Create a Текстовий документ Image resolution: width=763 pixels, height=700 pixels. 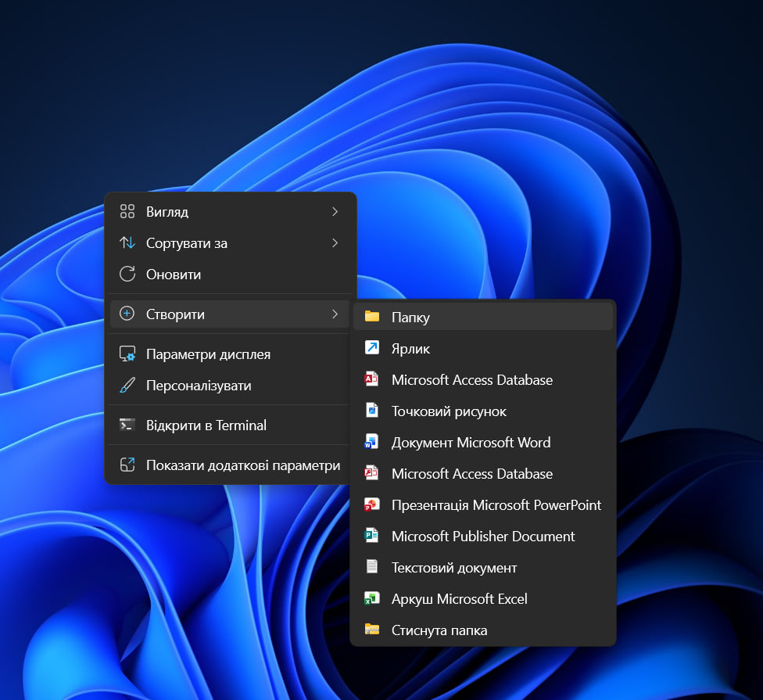[482, 568]
